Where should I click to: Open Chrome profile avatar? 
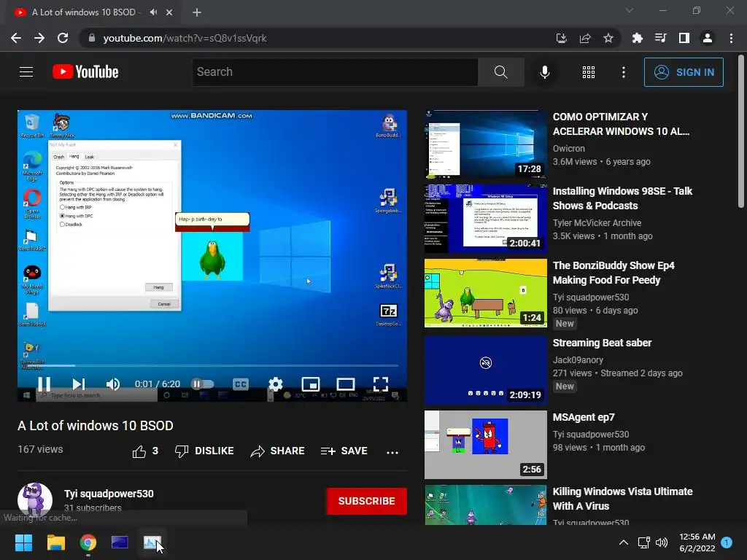708,38
